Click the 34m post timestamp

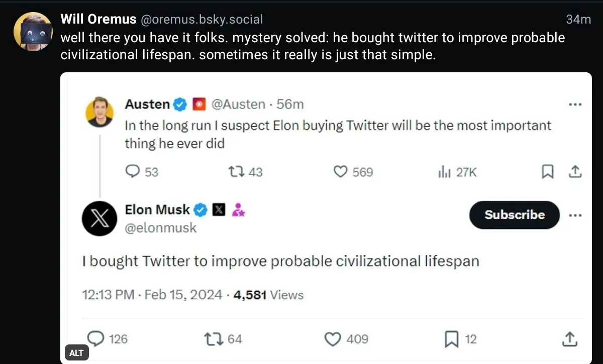coord(578,19)
